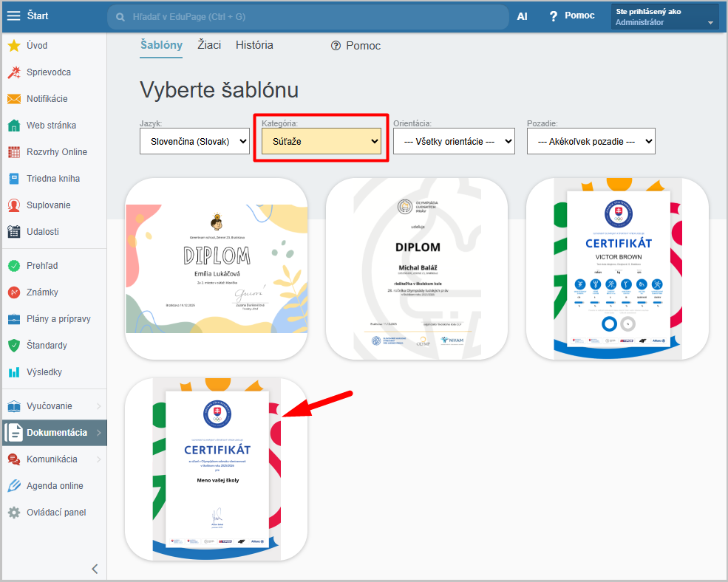Open the Kategória dropdown showing Súťaže
This screenshot has width=728, height=582.
click(321, 141)
